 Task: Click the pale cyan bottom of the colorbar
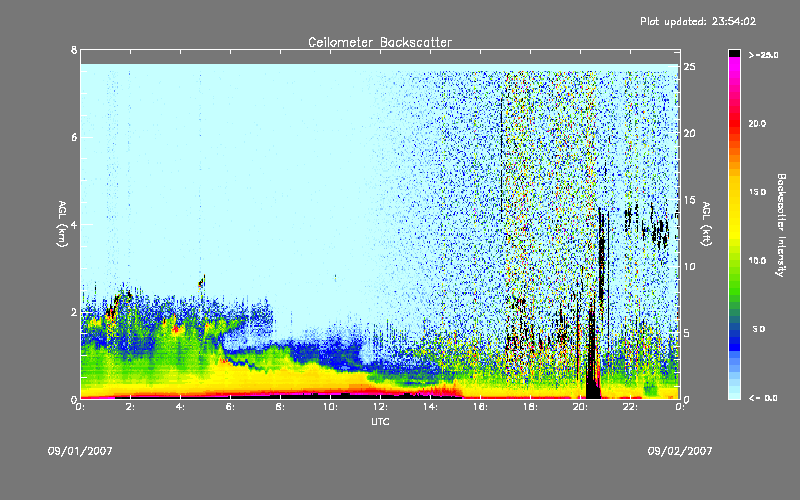coord(734,394)
